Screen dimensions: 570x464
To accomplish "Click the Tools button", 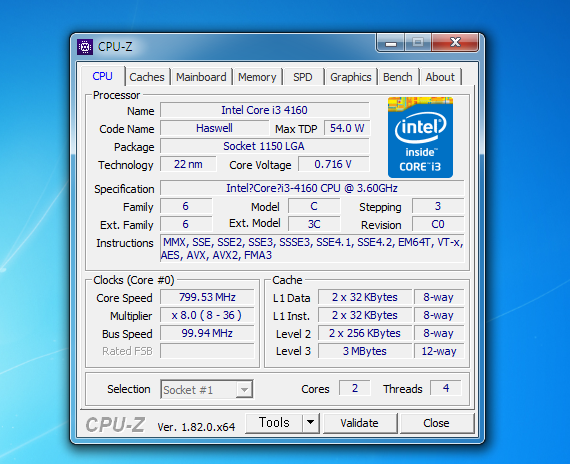I will [x=274, y=423].
